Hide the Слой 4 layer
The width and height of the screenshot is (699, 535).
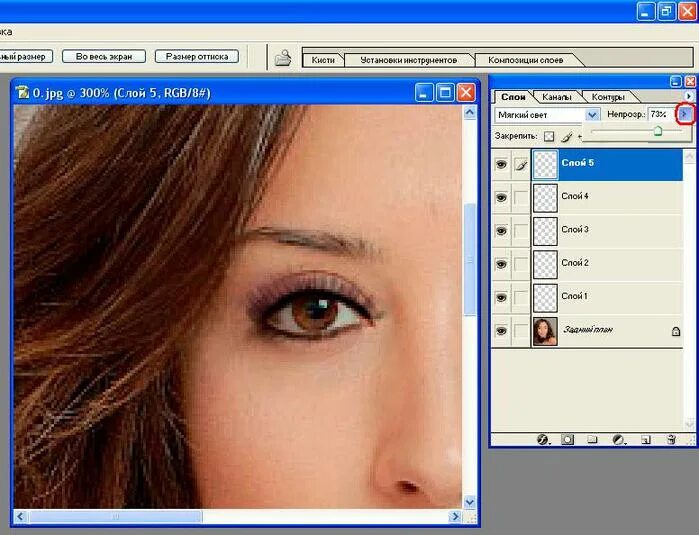[x=501, y=198]
